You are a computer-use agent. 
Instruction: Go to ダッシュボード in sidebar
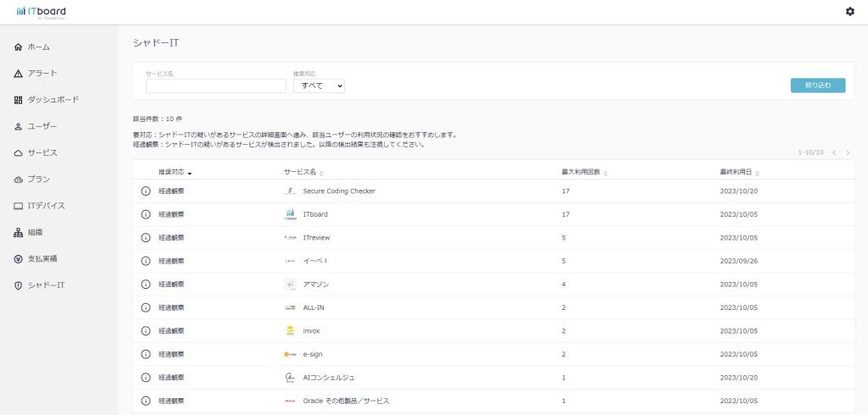coord(53,100)
